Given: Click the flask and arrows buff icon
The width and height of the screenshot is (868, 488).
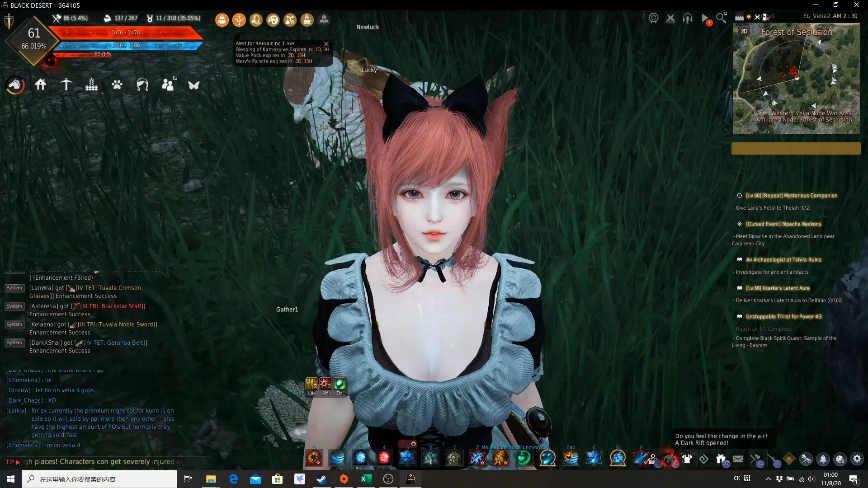Looking at the screenshot, I should (x=290, y=20).
